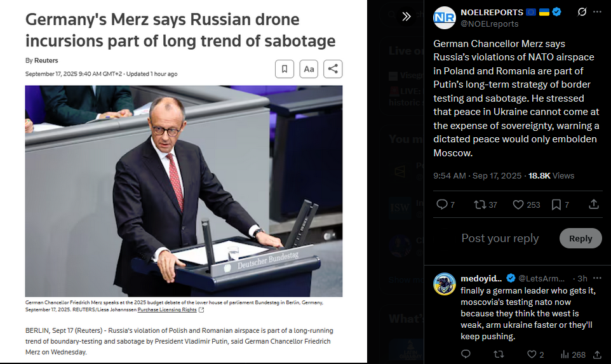Share the Reuters article
Image resolution: width=611 pixels, height=364 pixels.
[333, 69]
